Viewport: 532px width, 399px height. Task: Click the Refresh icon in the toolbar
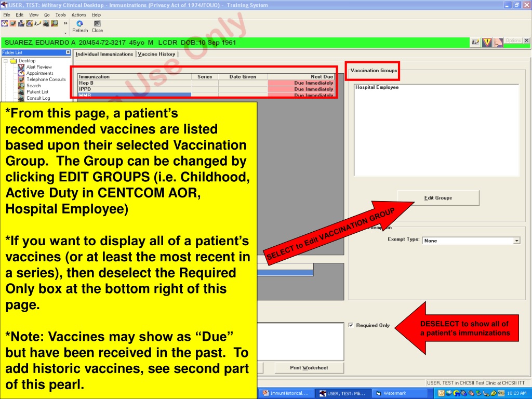(x=80, y=23)
